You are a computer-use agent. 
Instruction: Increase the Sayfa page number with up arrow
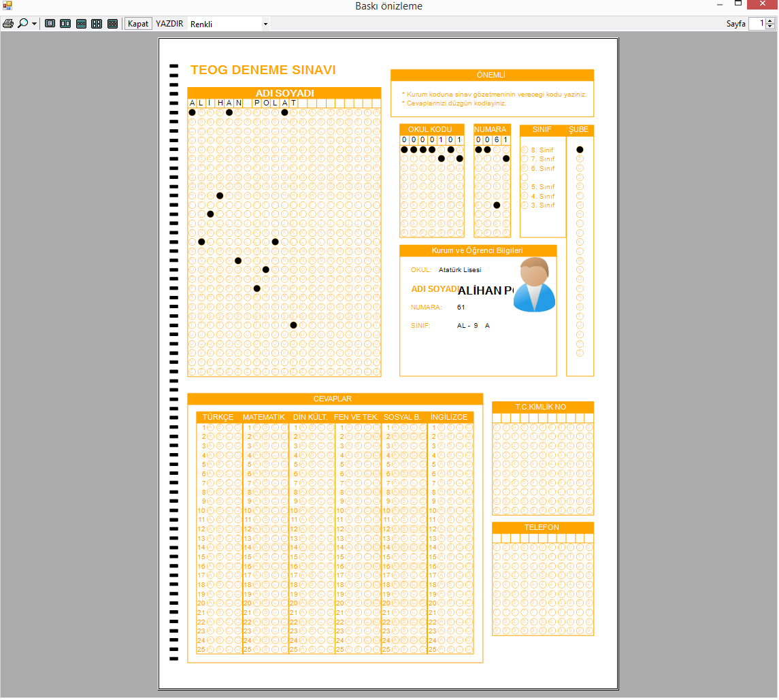pos(770,20)
